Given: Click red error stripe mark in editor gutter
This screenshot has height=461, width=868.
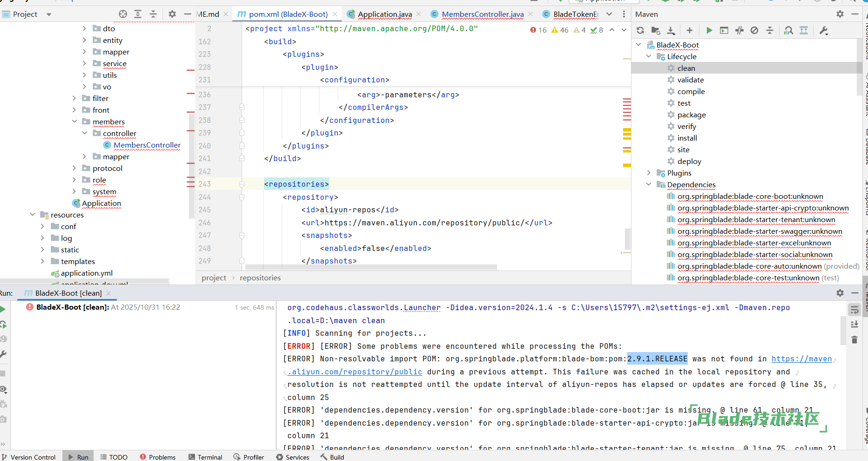Looking at the screenshot, I should (627, 100).
